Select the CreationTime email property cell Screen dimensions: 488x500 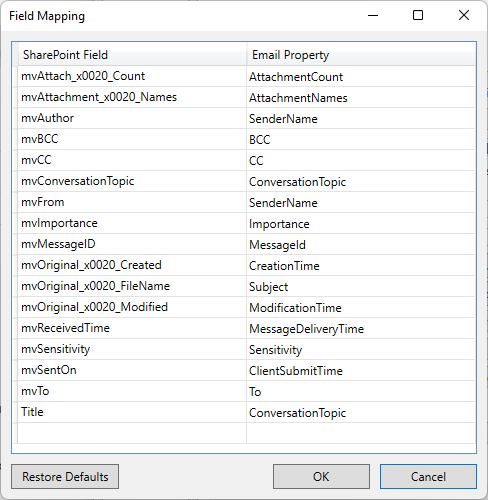click(x=361, y=265)
